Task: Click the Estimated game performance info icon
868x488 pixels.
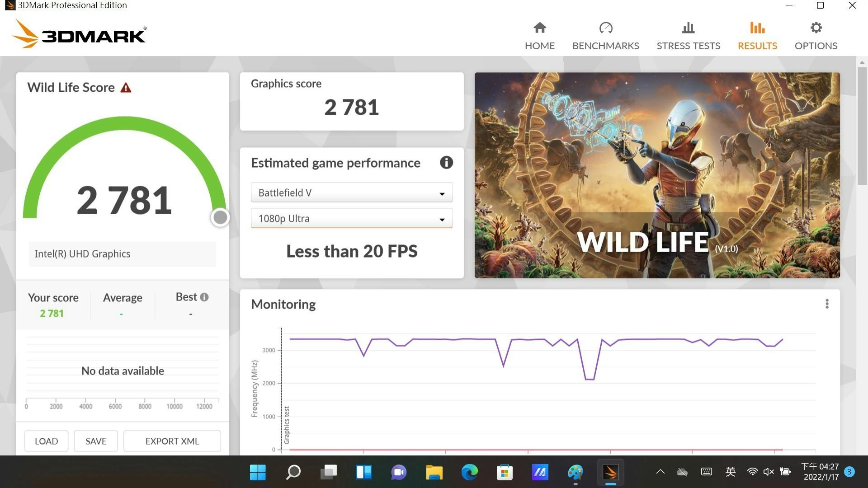Action: (x=446, y=163)
